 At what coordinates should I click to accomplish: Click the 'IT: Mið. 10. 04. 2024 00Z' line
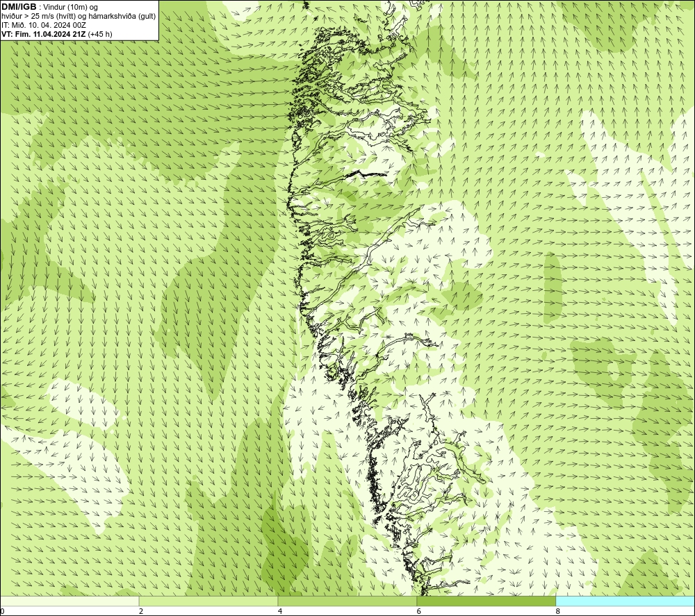pyautogui.click(x=43, y=25)
